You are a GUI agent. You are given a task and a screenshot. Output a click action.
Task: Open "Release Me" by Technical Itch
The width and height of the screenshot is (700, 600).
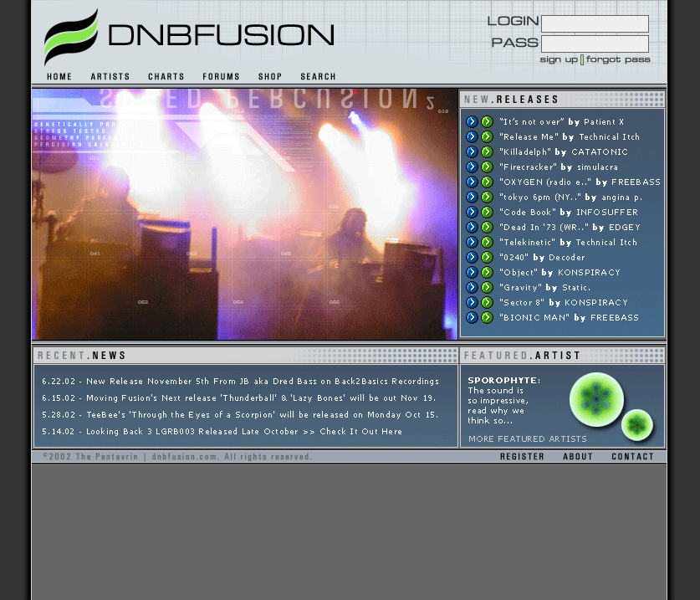[x=570, y=136]
